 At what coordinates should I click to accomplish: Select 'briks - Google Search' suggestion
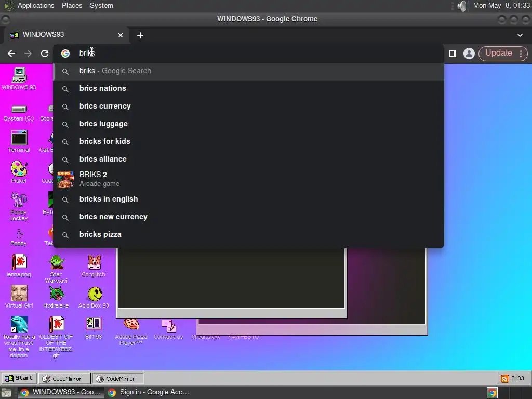pos(248,71)
